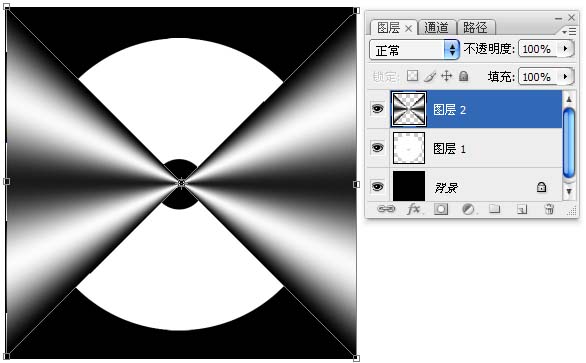Select the 图层 1 layer
This screenshot has width=586, height=363.
point(475,148)
